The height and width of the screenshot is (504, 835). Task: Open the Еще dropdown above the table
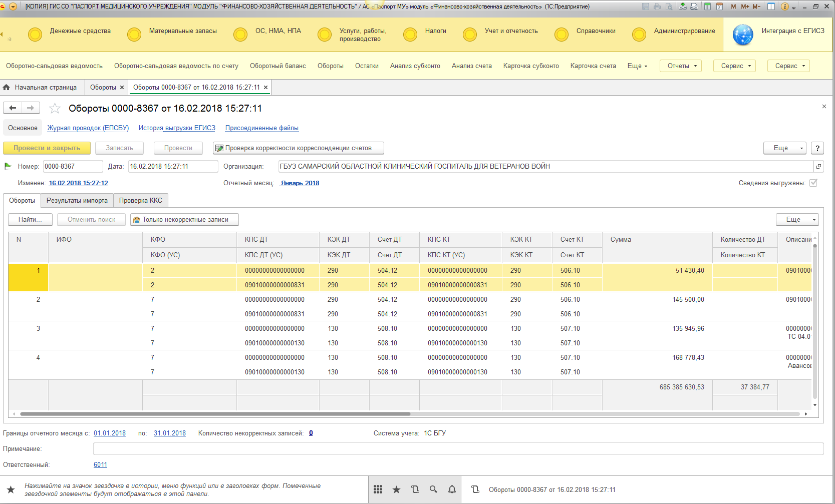pos(797,220)
